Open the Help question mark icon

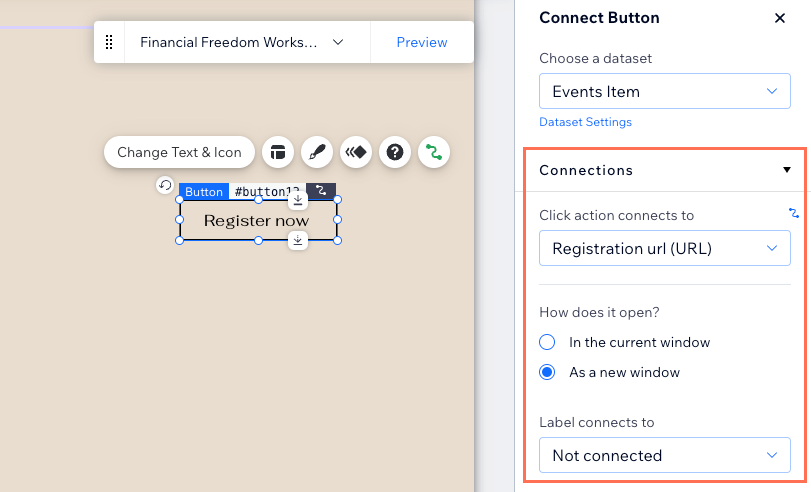tap(395, 152)
